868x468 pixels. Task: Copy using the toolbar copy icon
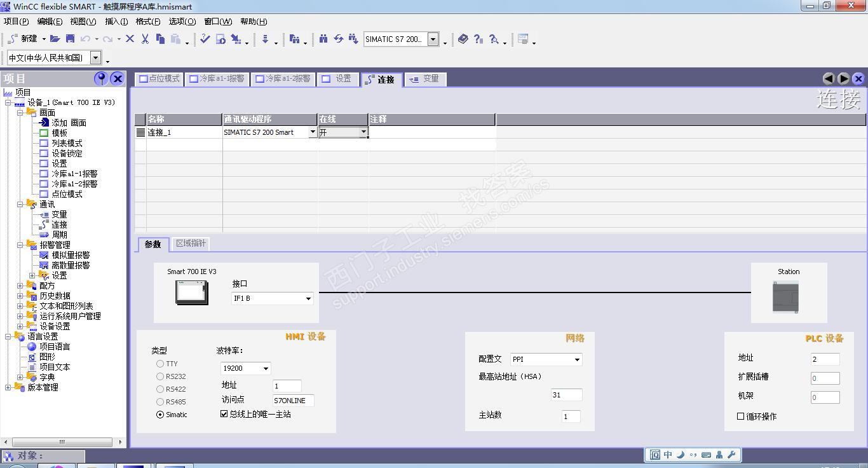pyautogui.click(x=160, y=39)
